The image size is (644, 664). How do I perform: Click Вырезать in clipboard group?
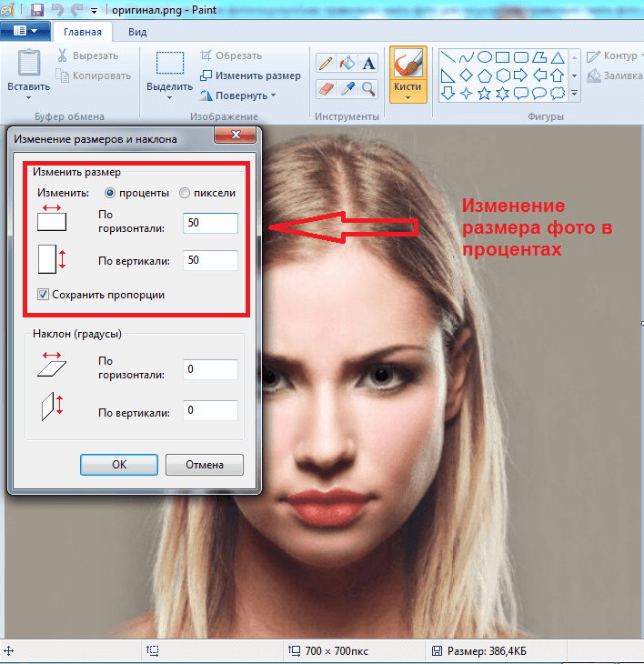coord(87,55)
